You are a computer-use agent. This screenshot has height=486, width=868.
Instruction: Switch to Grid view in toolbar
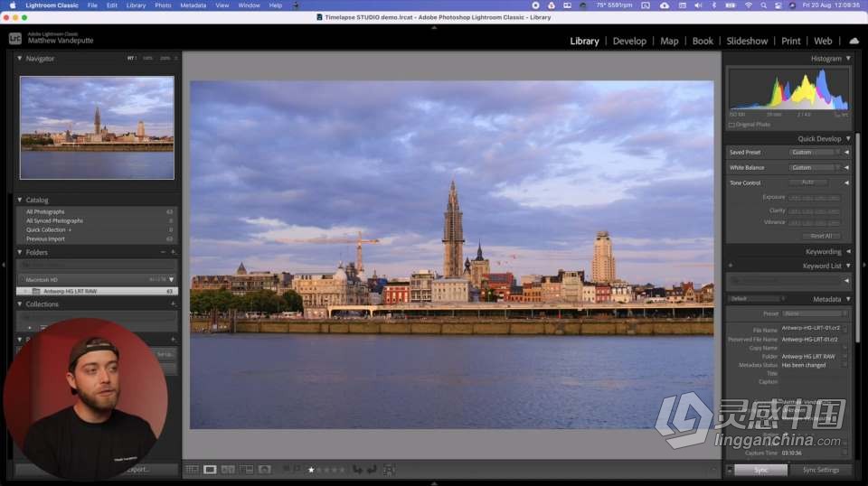click(192, 470)
